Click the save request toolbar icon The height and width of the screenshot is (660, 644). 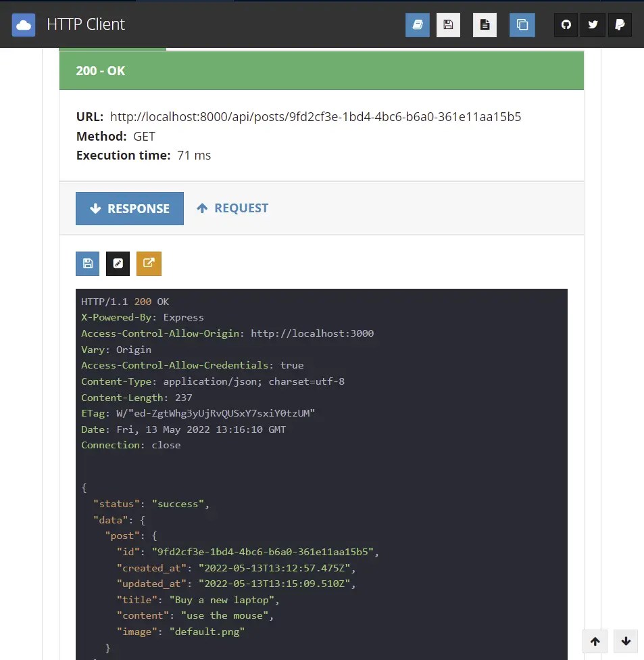[x=448, y=24]
